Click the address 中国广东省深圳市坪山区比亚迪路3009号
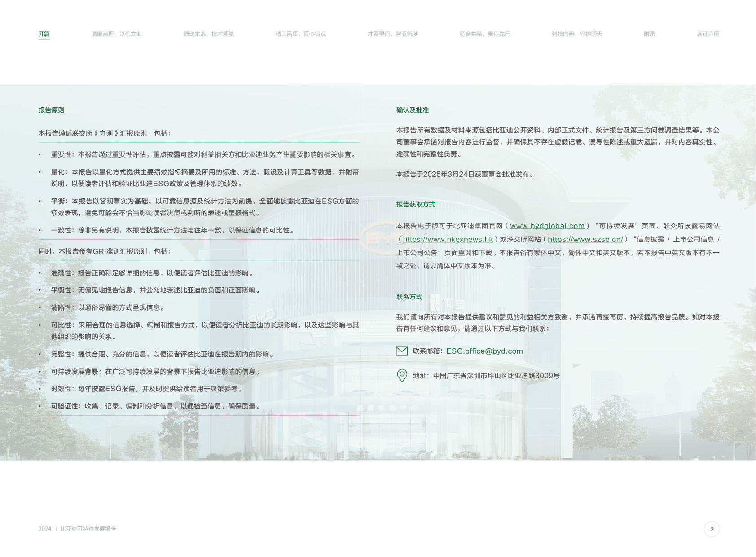Screen dimensions: 756x557 pyautogui.click(x=497, y=376)
